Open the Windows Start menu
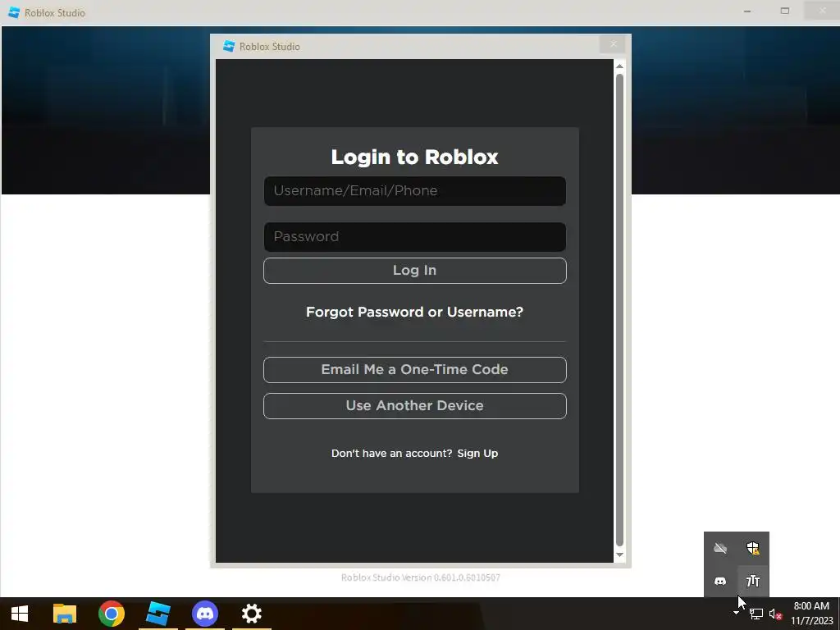840x630 pixels. tap(20, 614)
